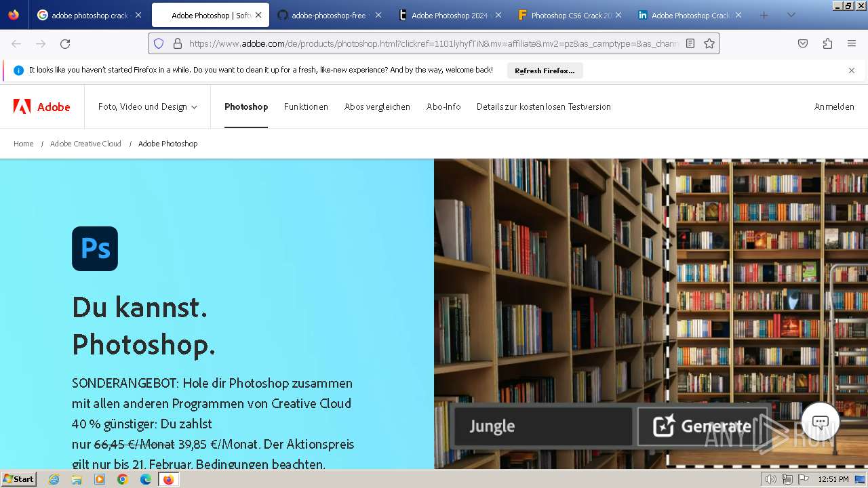Screen dimensions: 868x488
Task: Switch to the GitHub adobe-photoshop-free tab
Action: (329, 15)
